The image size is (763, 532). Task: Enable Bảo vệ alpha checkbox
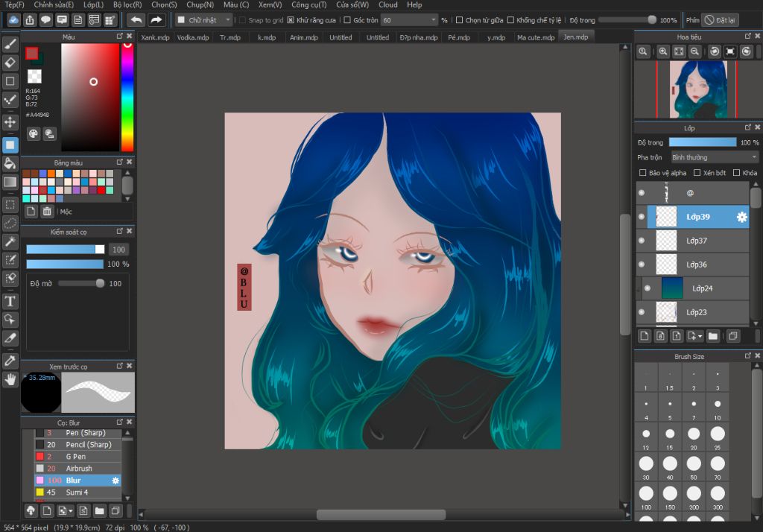(x=642, y=173)
